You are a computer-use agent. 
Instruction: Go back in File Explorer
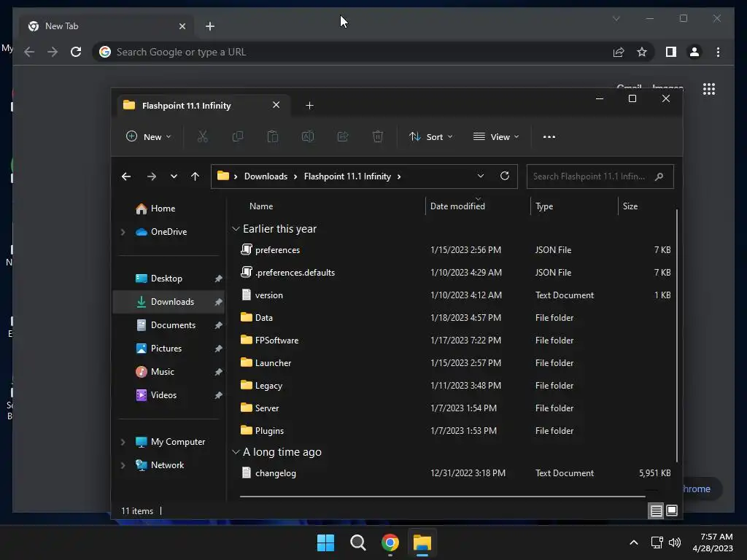[x=125, y=176]
